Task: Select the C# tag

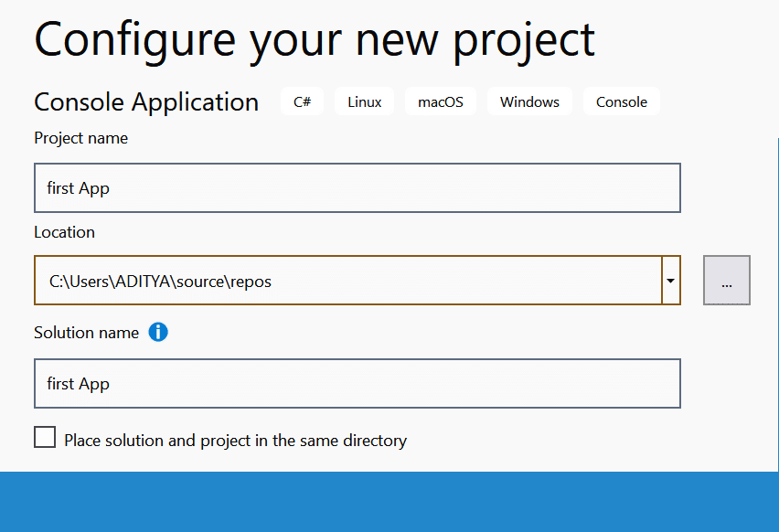Action: 303,102
